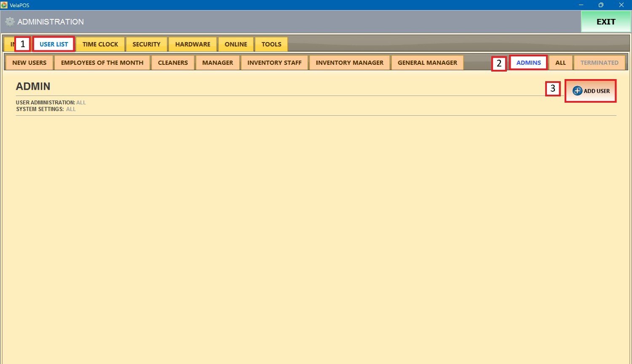View TERMINATED users list
Screen dimensions: 632x364
[x=599, y=63]
